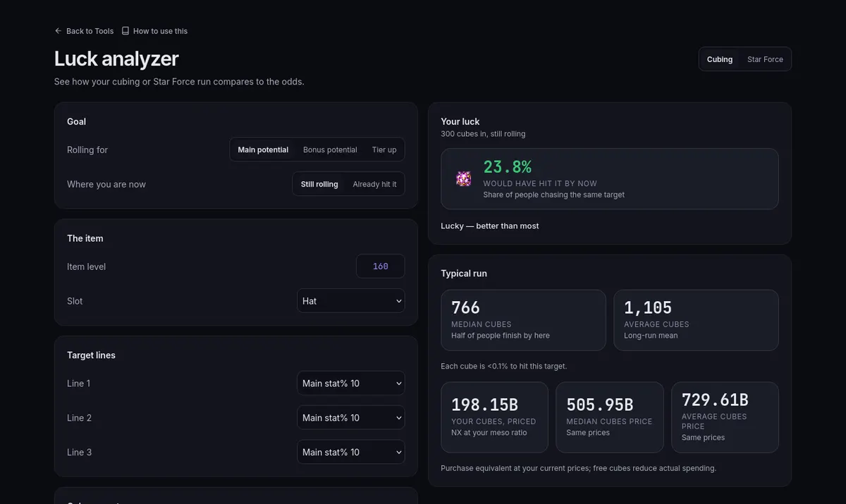Open the Line 1 target dropdown
The width and height of the screenshot is (846, 504).
[x=351, y=383]
